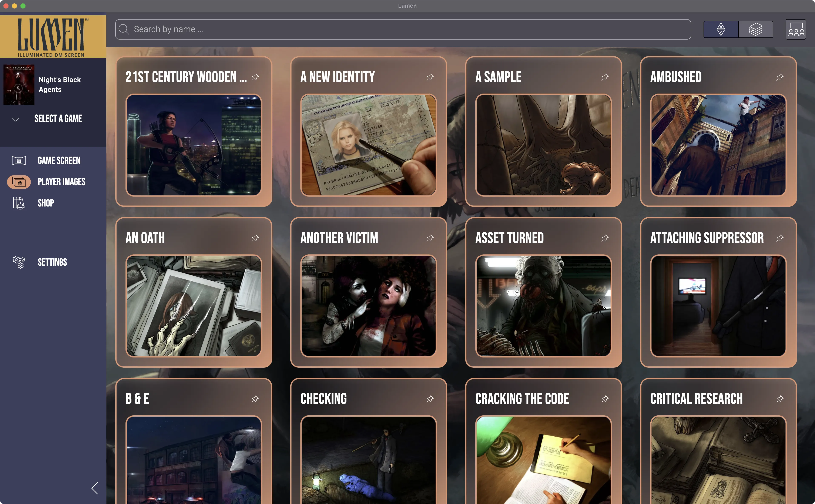815x504 pixels.
Task: Switch to grouping by book
Action: 755,29
